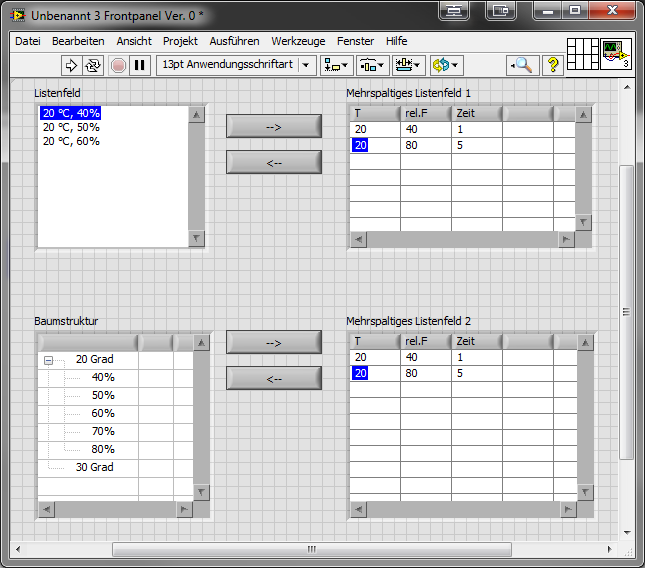Image resolution: width=645 pixels, height=568 pixels.
Task: Pause execution with the Pause icon
Action: pos(140,65)
